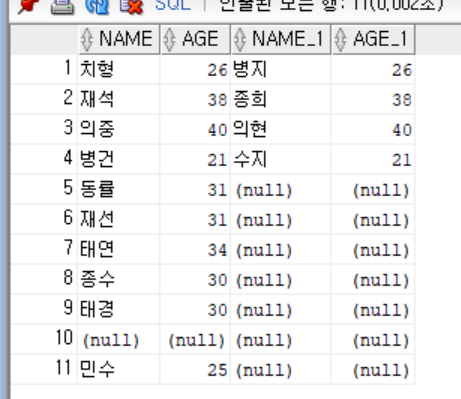
Task: Select the AGE_1 cell 26 for 병지
Action: [373, 69]
